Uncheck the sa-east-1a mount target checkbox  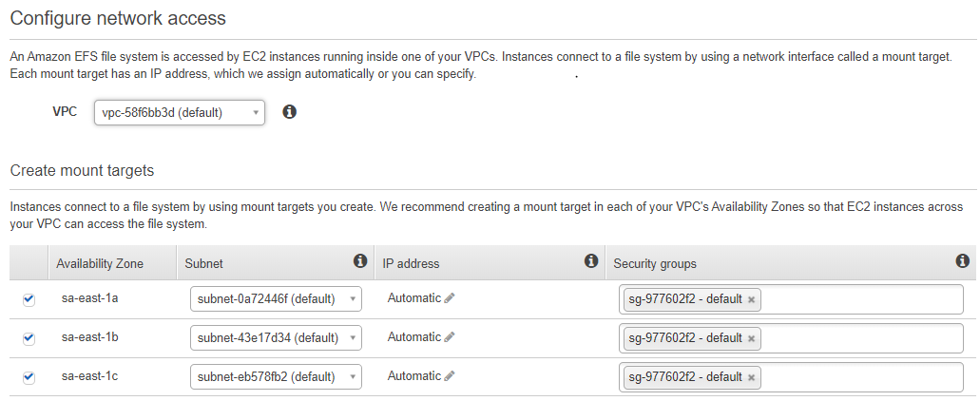click(29, 300)
